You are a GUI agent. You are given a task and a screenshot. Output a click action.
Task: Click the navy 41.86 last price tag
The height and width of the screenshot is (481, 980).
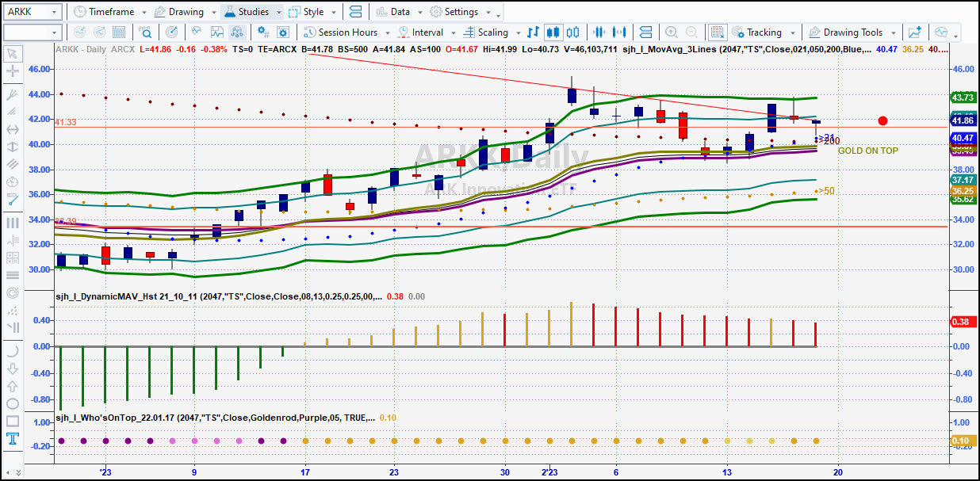962,120
